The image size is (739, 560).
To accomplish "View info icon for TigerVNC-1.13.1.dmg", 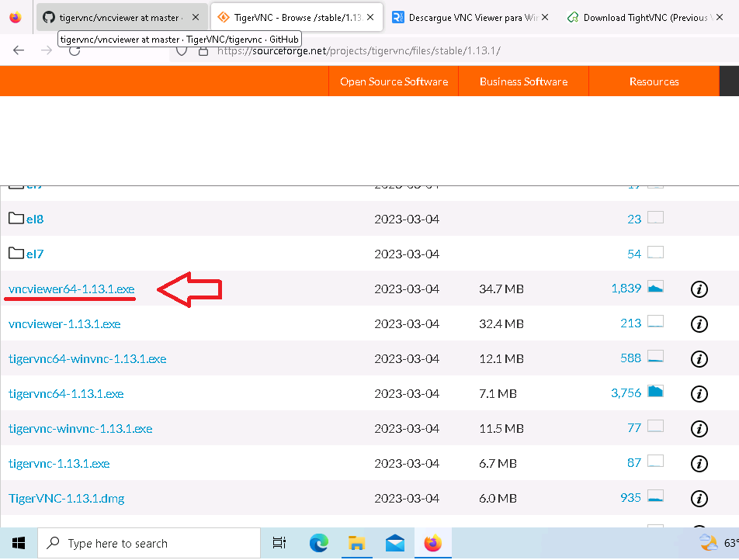I will point(699,498).
